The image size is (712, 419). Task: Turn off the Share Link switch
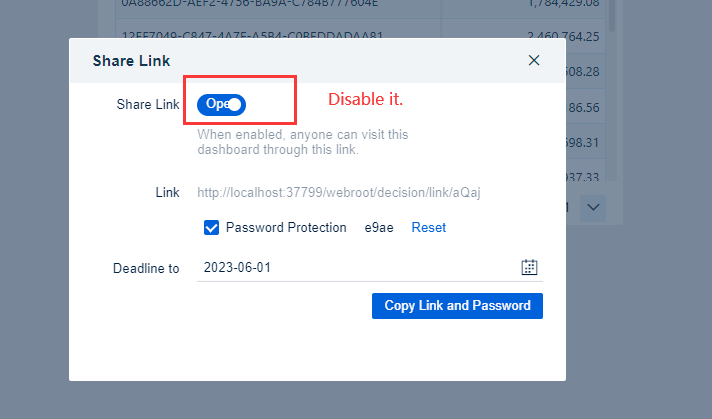tap(221, 105)
